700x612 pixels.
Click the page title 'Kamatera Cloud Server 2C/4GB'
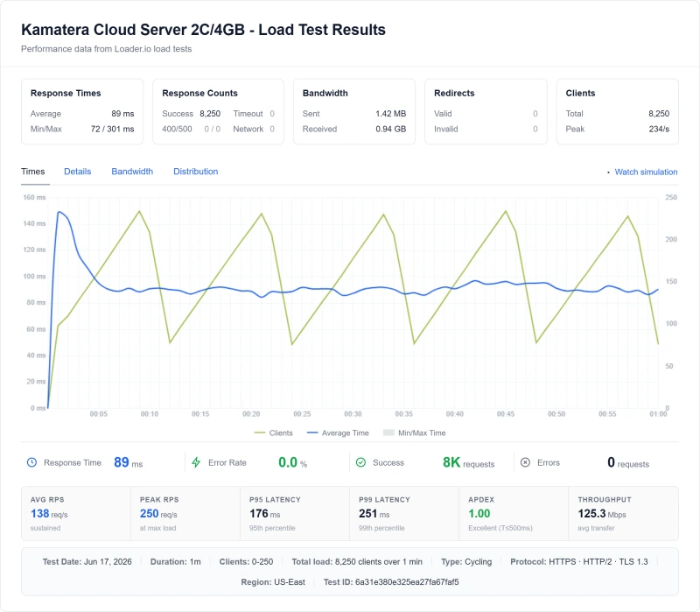[133, 30]
